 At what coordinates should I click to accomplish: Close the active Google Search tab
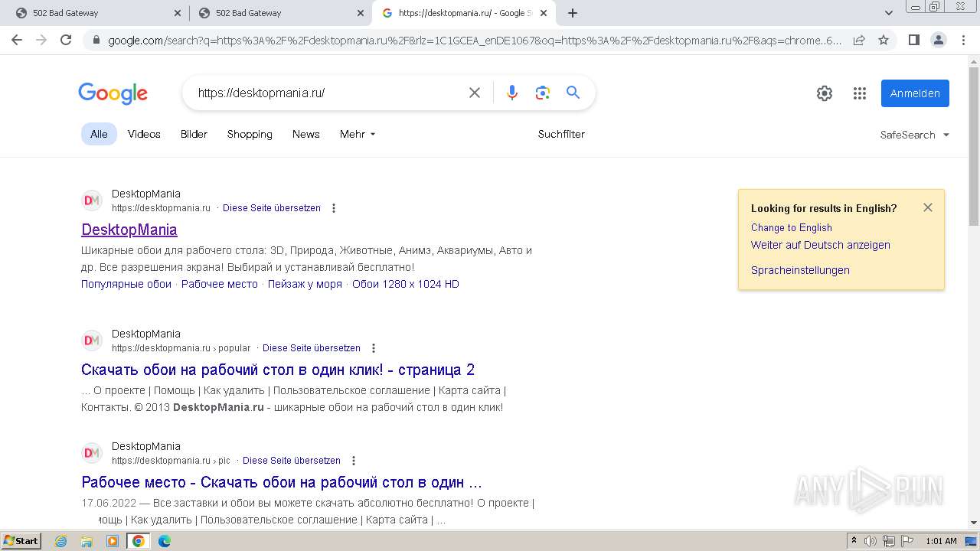(x=544, y=13)
